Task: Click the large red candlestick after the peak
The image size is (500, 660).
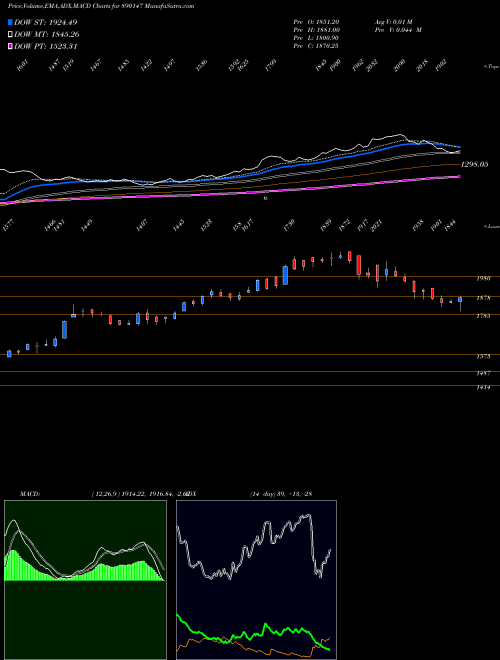Action: [x=359, y=265]
